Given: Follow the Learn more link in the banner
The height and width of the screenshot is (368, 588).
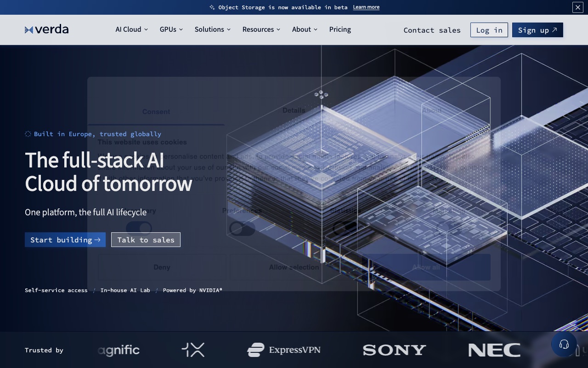Looking at the screenshot, I should coord(366,7).
